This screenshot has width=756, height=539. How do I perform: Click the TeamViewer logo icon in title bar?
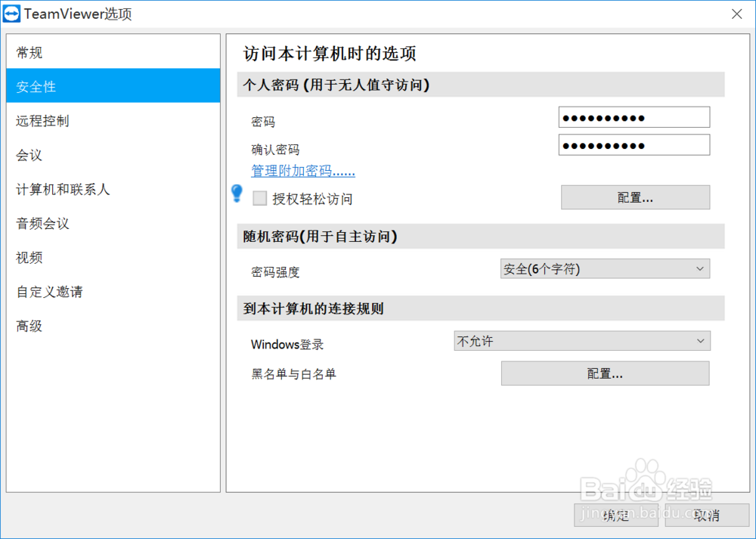coord(11,14)
